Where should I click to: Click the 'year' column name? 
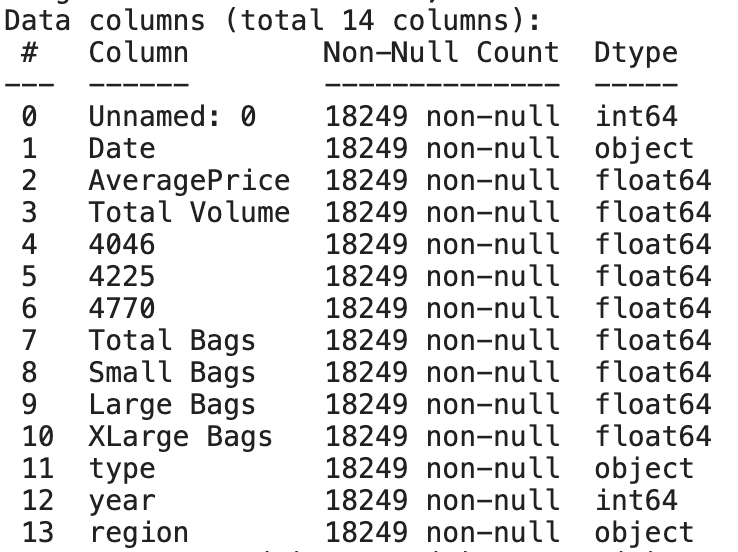(x=121, y=501)
